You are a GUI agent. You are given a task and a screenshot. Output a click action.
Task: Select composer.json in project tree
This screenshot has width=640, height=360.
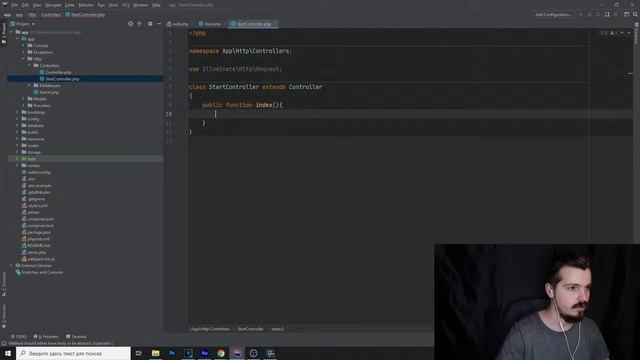pos(40,219)
